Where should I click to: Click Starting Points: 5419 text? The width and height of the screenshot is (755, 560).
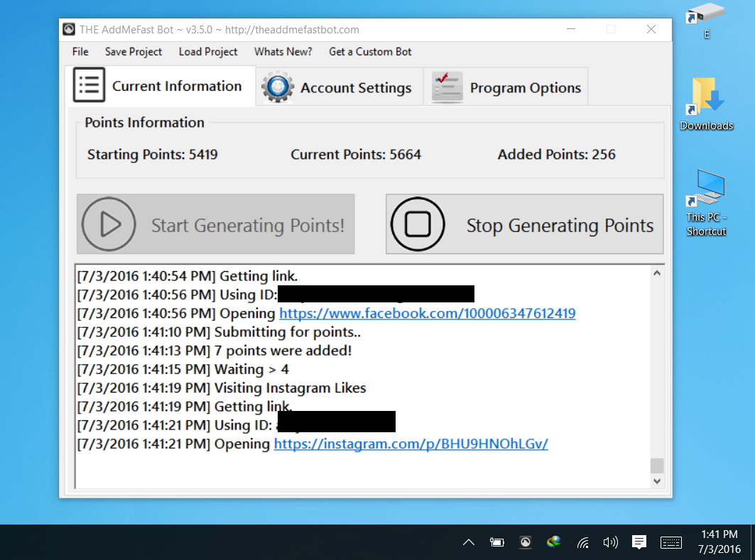[x=153, y=155]
